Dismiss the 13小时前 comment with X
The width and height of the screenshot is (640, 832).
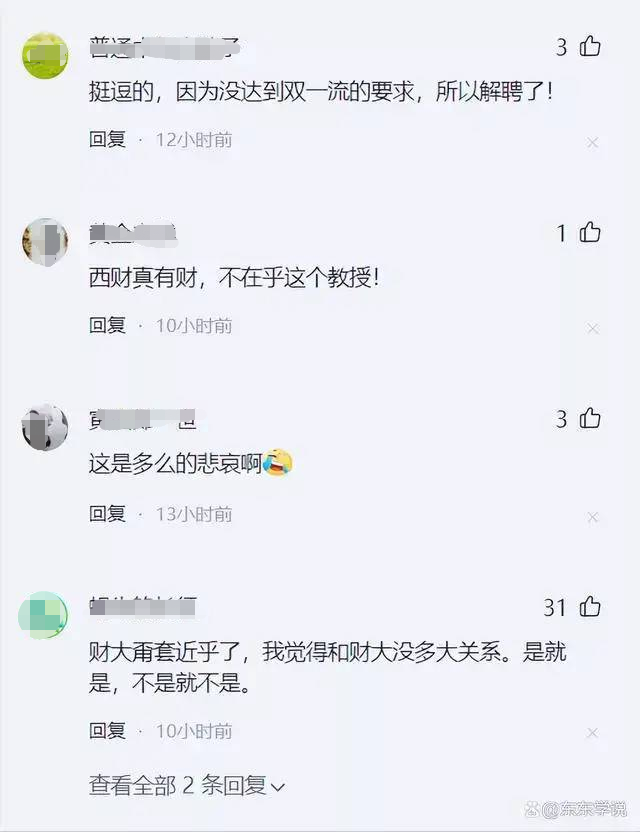click(592, 517)
